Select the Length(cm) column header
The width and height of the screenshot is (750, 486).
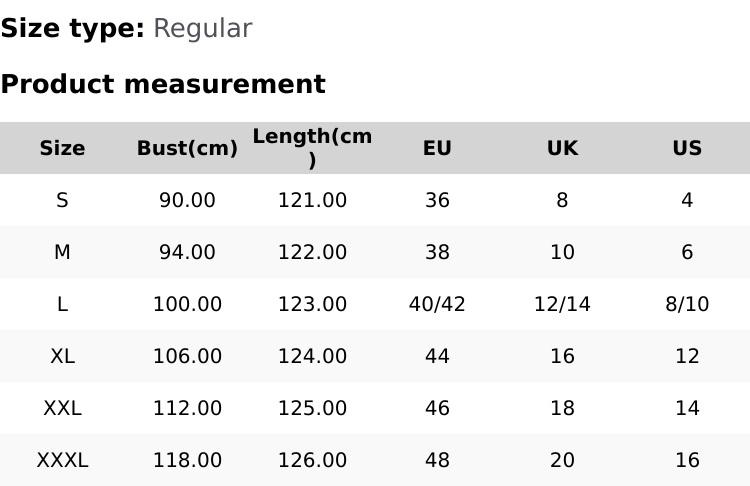(312, 148)
